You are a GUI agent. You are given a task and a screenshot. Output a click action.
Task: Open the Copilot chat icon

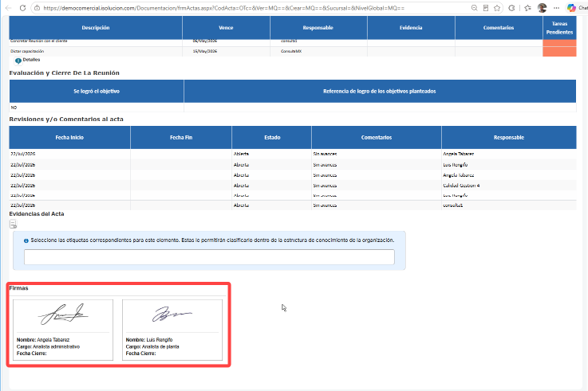(571, 8)
